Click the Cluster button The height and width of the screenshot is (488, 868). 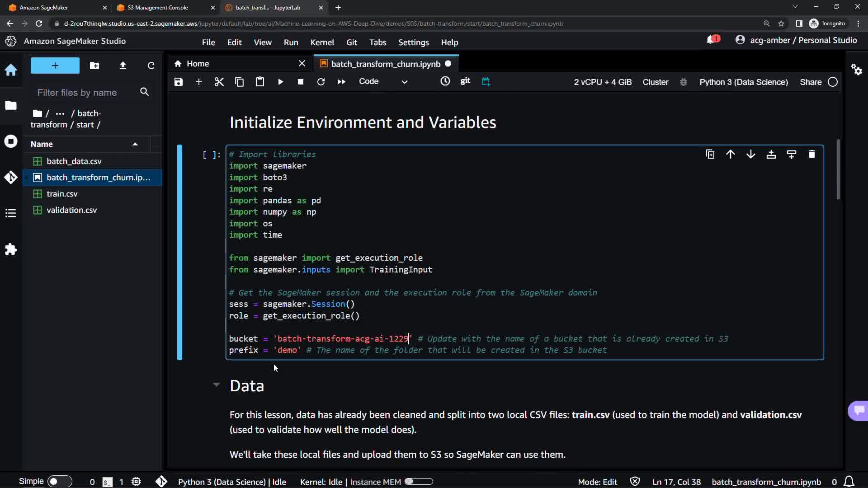(x=655, y=82)
